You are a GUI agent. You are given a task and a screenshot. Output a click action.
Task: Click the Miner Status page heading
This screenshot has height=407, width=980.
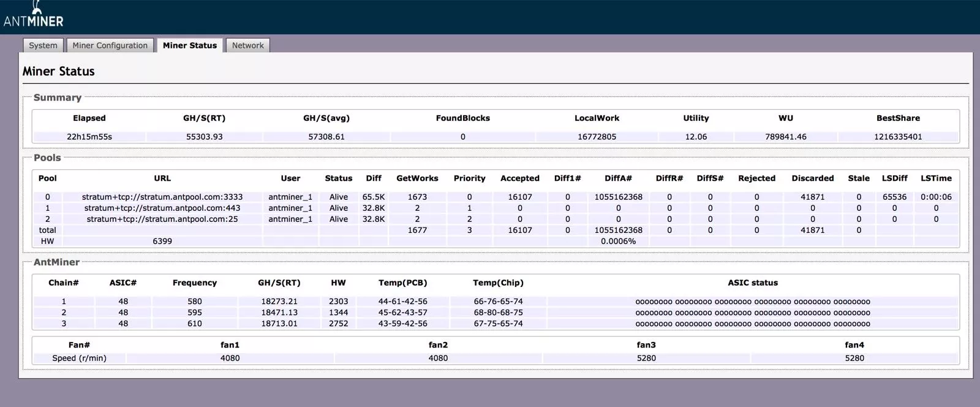pos(59,71)
